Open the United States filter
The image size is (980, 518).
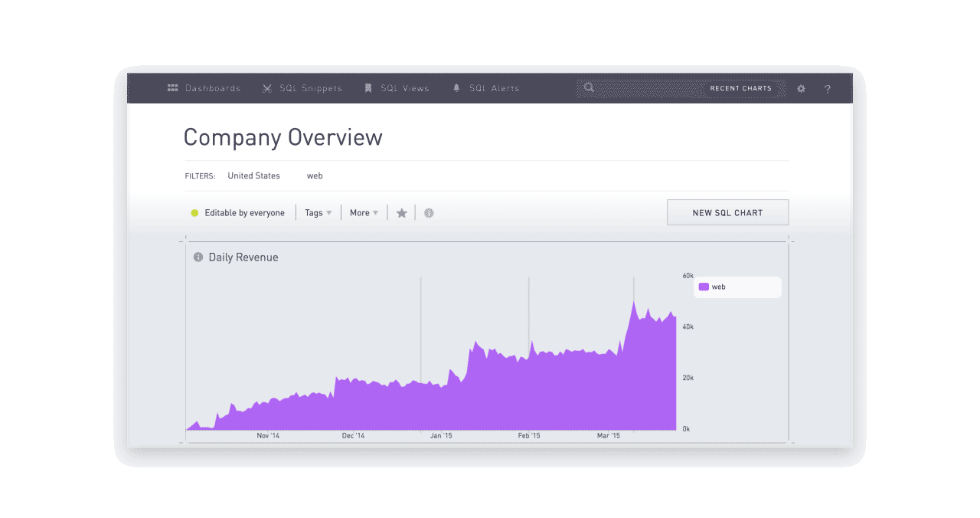tap(253, 175)
